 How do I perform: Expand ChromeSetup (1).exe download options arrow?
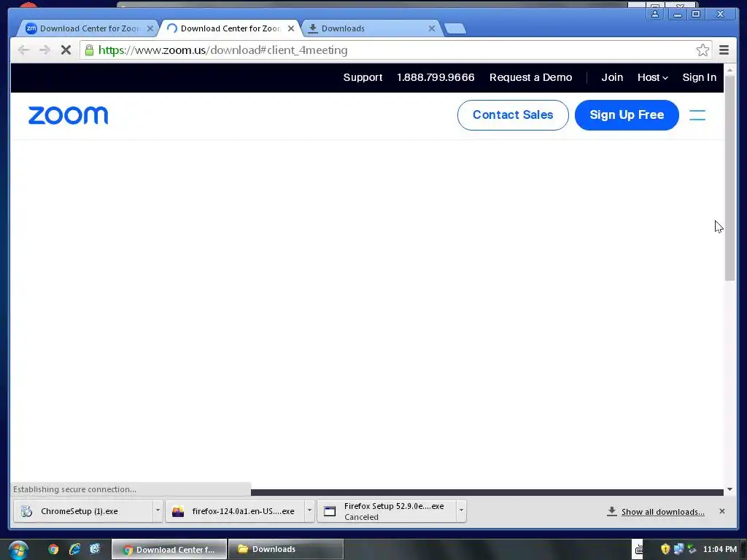click(158, 510)
